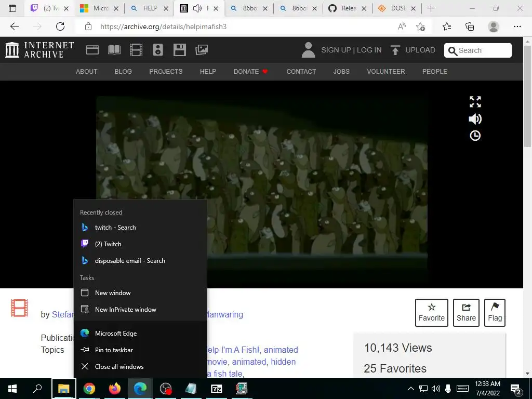Open the notification center icon
Screen dimensions: 532x399
[x=516, y=389]
